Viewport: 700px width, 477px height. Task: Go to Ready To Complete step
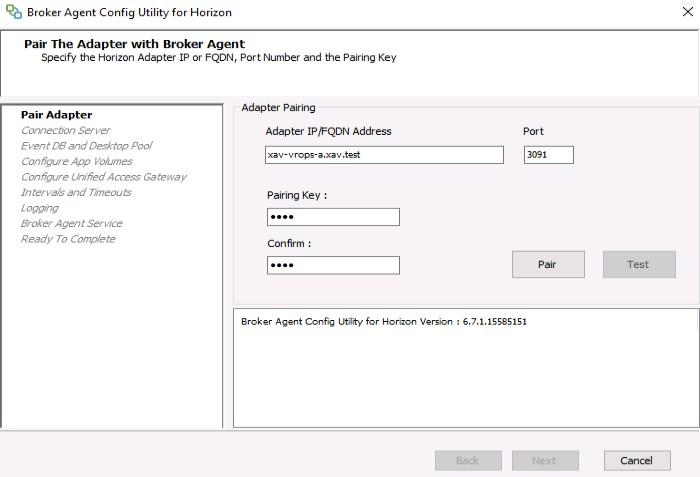tap(68, 239)
